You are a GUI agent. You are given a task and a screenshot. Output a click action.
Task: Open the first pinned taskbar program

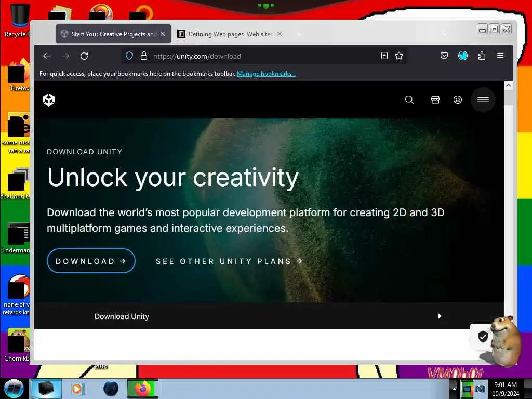[46, 389]
